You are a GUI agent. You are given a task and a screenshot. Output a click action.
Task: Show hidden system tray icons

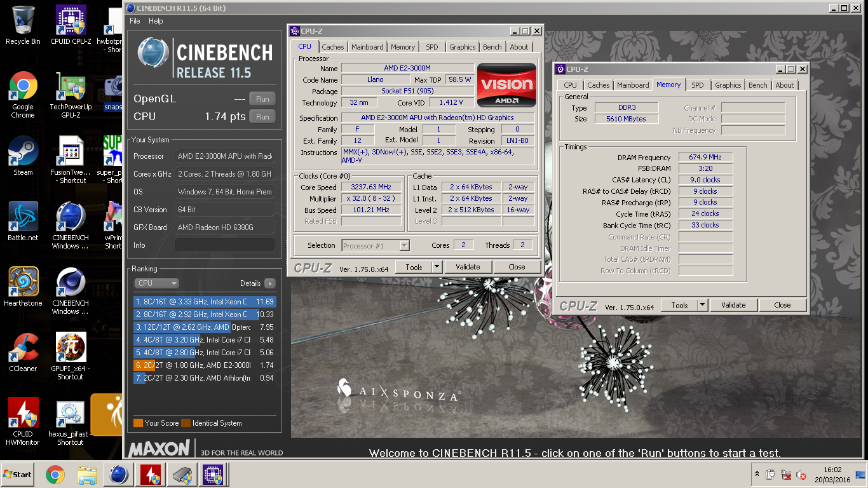pyautogui.click(x=757, y=475)
